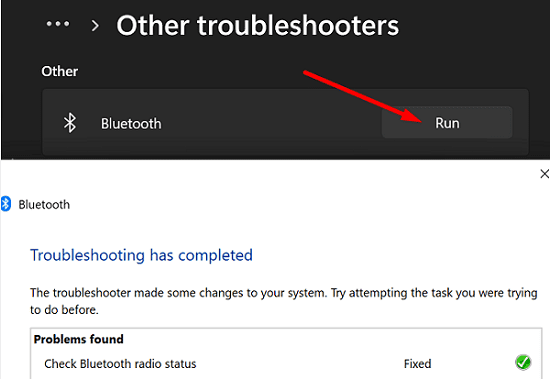Run the Bluetooth troubleshooter
The image size is (550, 379).
[447, 123]
